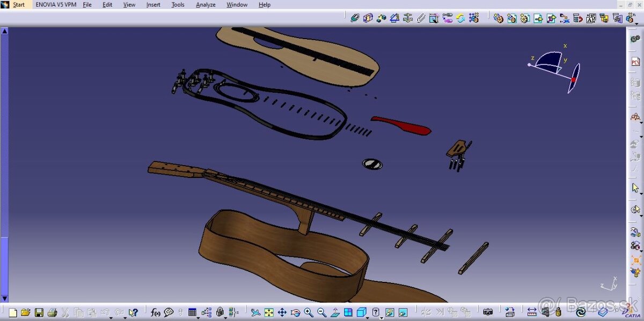644x321 pixels.
Task: Click the red compass base plane
Action: pos(574,79)
